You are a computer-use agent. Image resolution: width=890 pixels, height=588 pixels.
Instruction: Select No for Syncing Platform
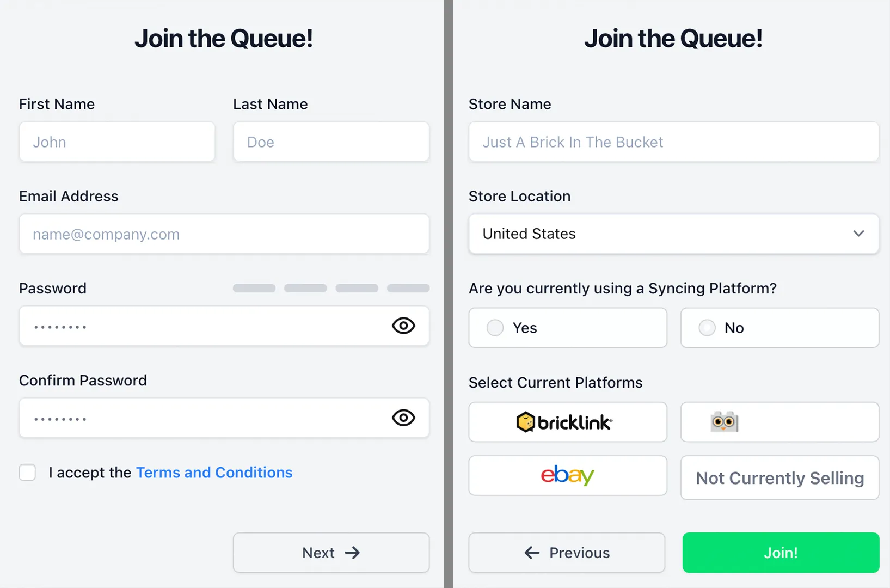pyautogui.click(x=779, y=328)
